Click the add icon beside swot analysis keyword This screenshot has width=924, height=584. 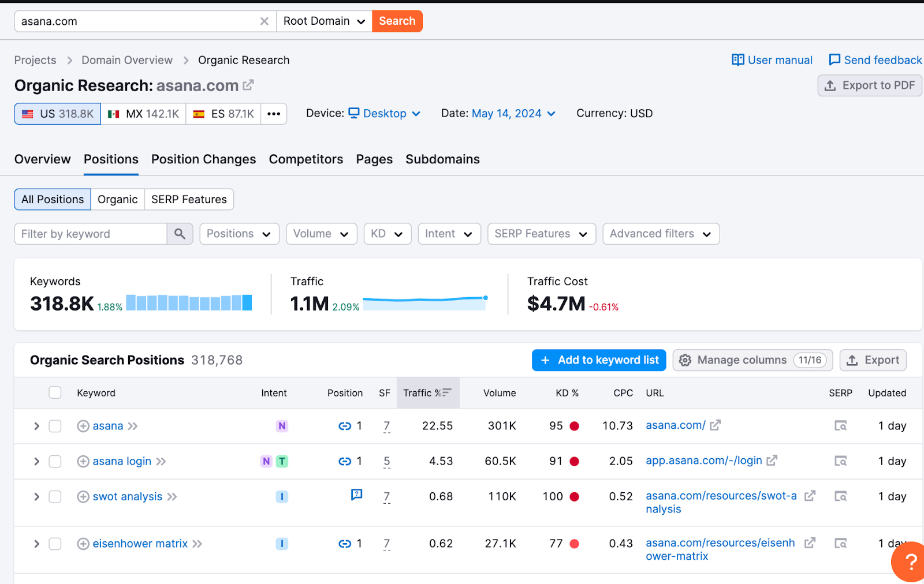[x=83, y=496]
